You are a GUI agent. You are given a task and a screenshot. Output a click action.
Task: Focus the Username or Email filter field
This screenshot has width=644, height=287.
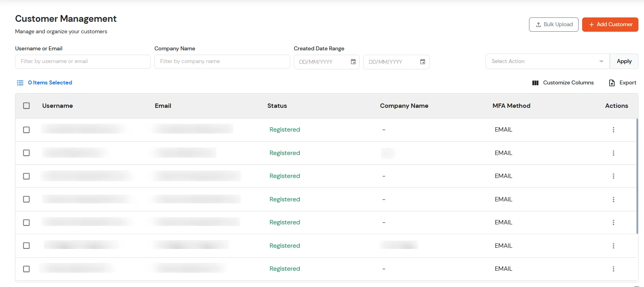(83, 61)
